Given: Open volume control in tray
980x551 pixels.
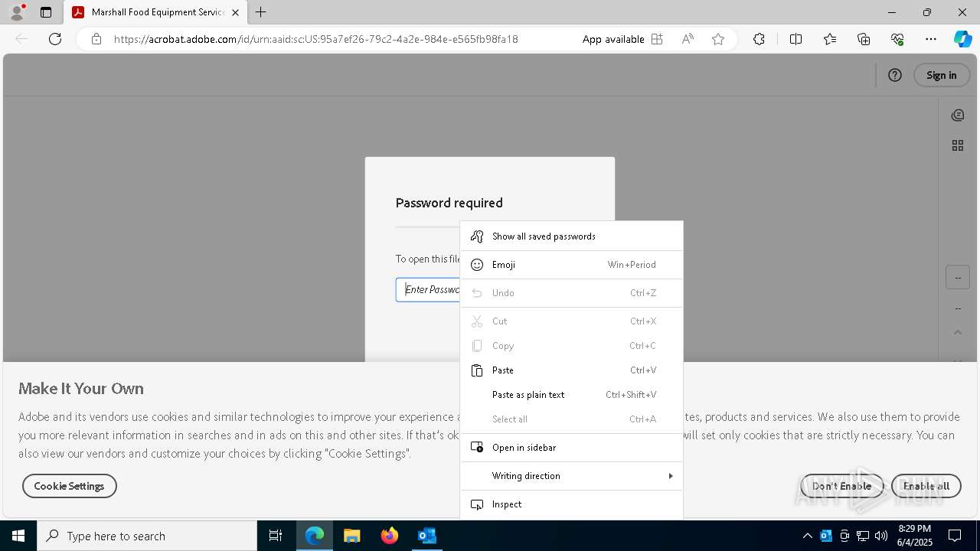Looking at the screenshot, I should pyautogui.click(x=880, y=536).
